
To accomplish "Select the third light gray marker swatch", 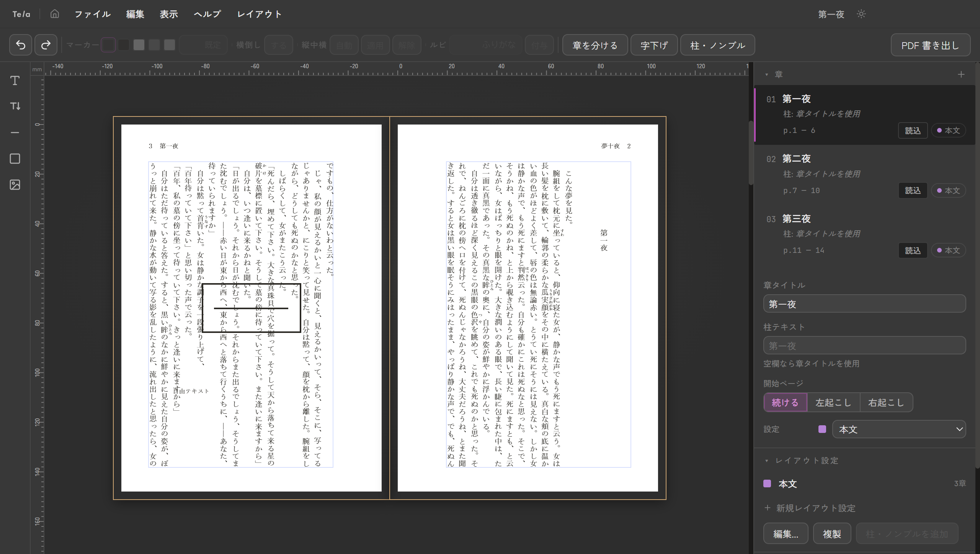I will pos(139,45).
